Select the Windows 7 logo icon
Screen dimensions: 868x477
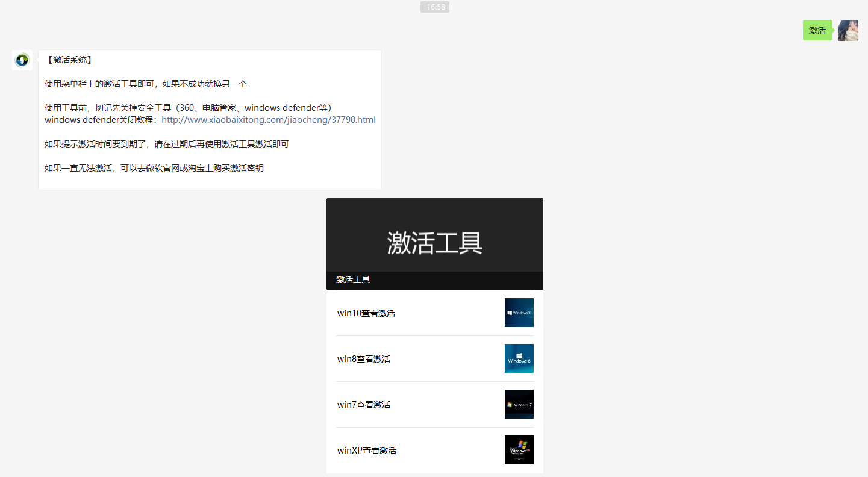tap(519, 404)
